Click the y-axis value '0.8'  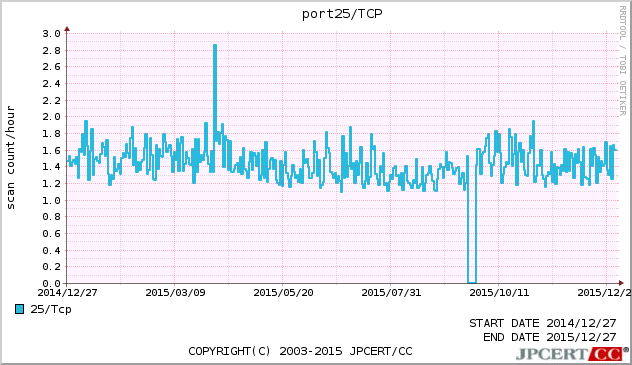click(x=51, y=217)
